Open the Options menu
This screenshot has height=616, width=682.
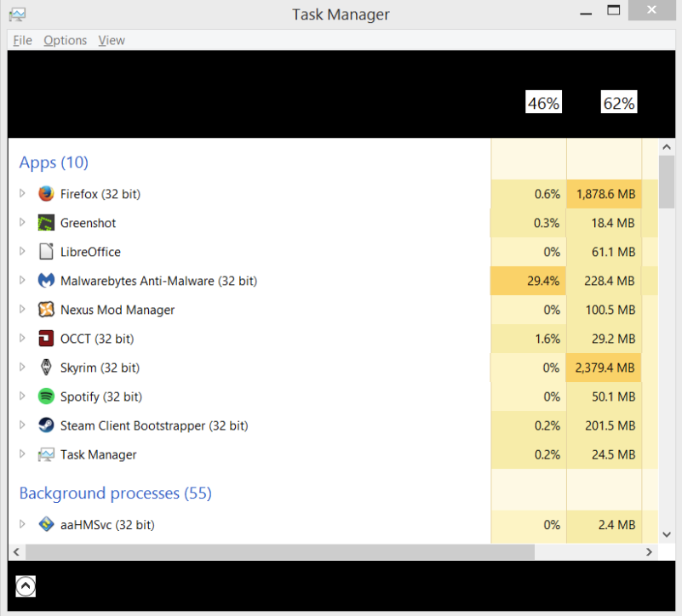click(66, 41)
